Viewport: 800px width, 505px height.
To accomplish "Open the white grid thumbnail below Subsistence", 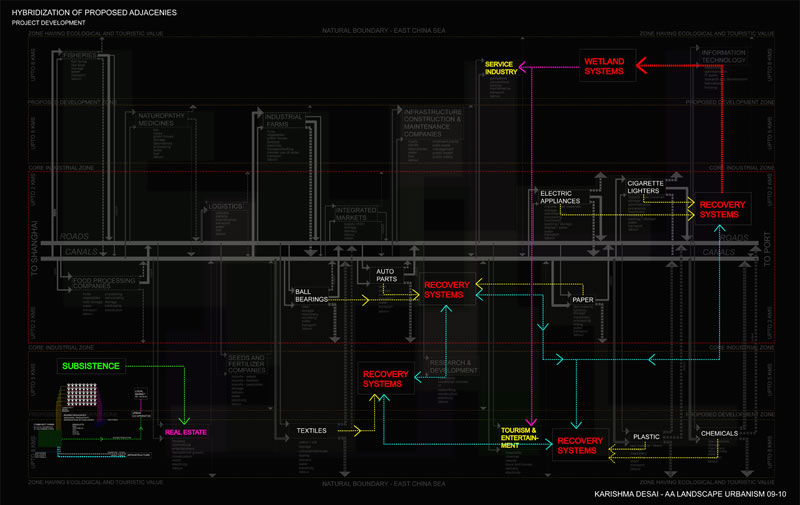I will [x=82, y=395].
